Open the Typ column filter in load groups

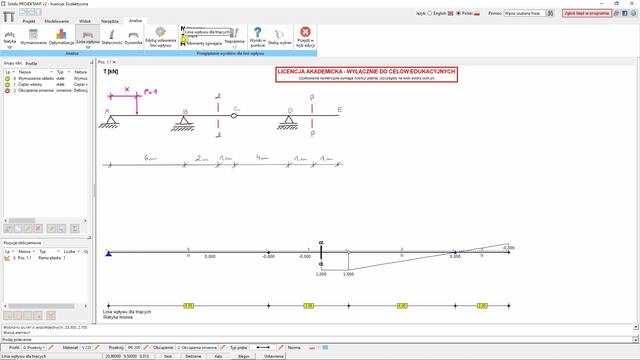tap(69, 72)
